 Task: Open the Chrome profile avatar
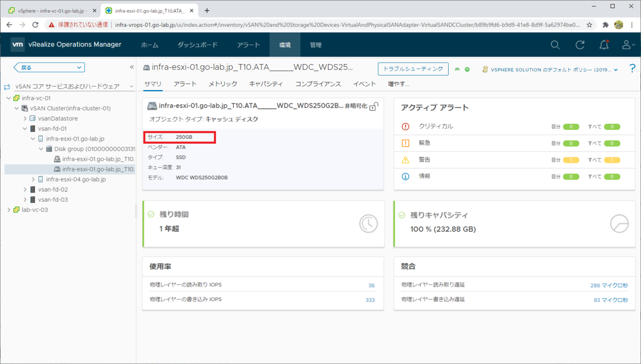tap(619, 25)
